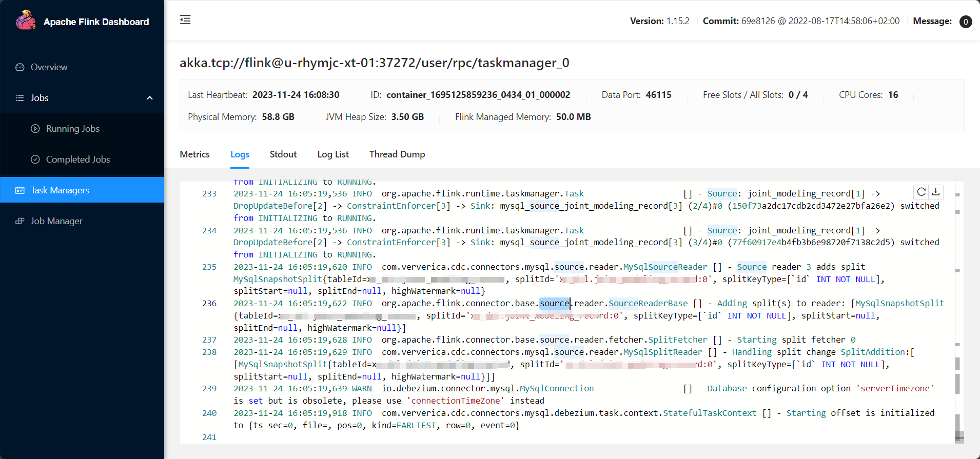Click the Overview dashboard icon

20,67
